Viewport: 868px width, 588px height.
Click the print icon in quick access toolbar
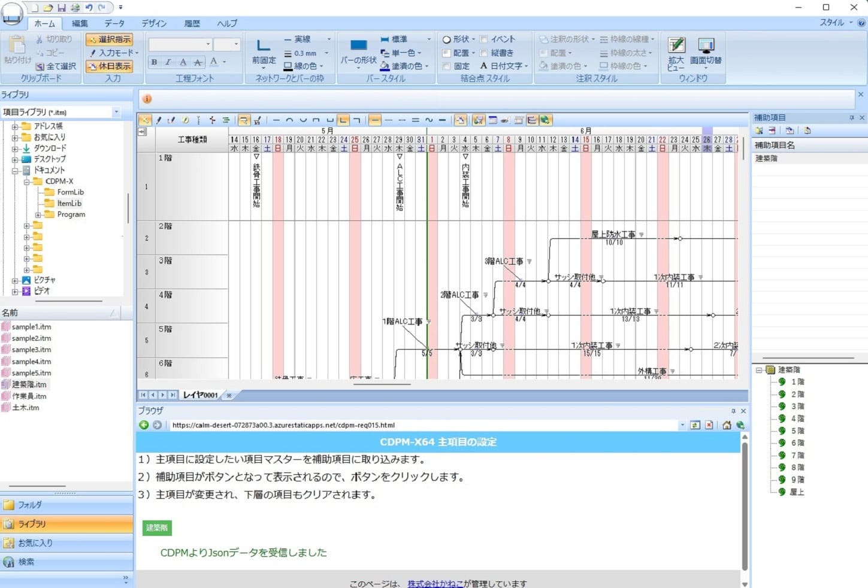pos(75,8)
